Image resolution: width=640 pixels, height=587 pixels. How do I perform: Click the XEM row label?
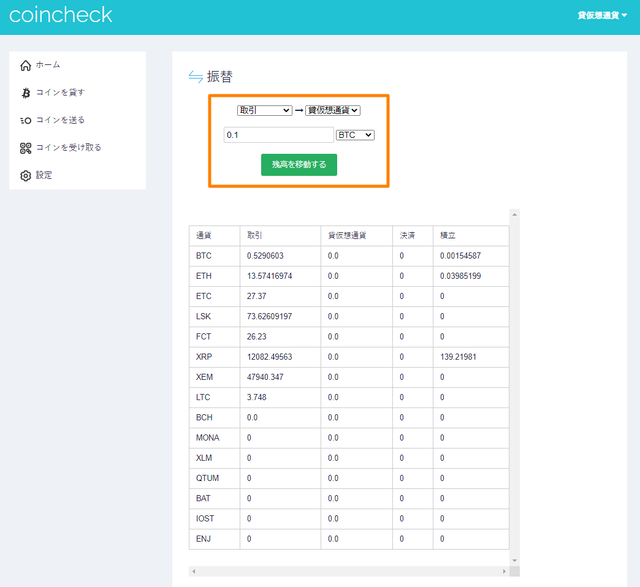tap(204, 377)
